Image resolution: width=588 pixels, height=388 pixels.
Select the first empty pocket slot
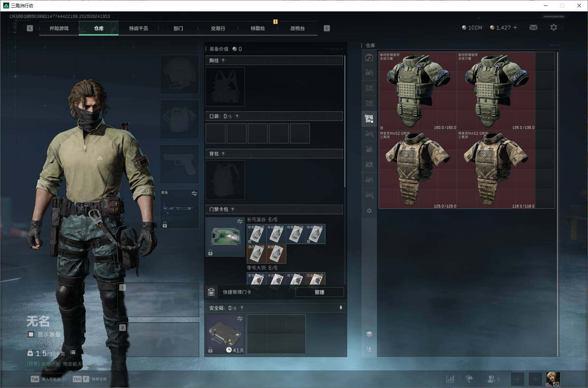click(x=215, y=133)
